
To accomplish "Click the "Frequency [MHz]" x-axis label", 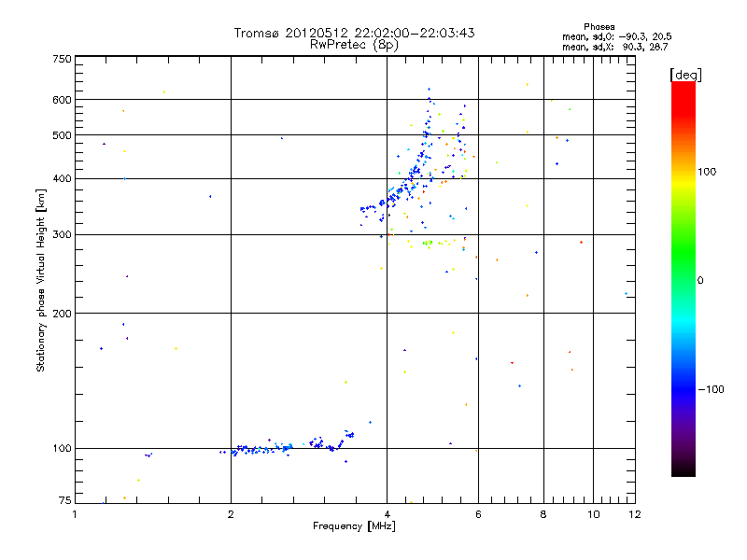I will click(x=354, y=526).
